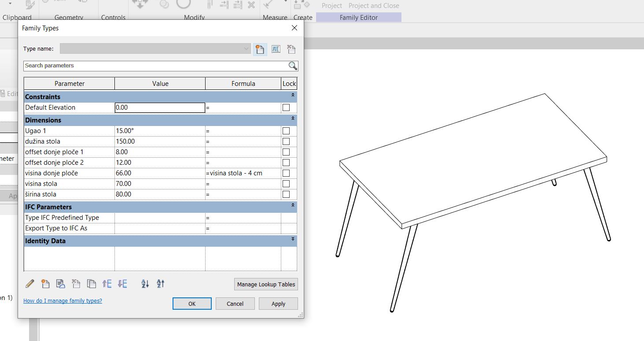Click the Search parameters field
Viewport: 644px width, 341px height.
[x=156, y=66]
